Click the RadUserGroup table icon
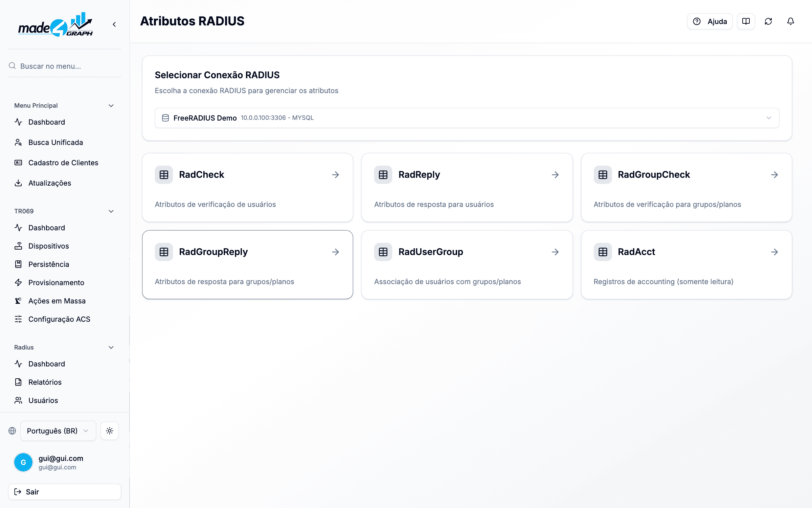Viewport: 812px width, 508px height. [383, 252]
